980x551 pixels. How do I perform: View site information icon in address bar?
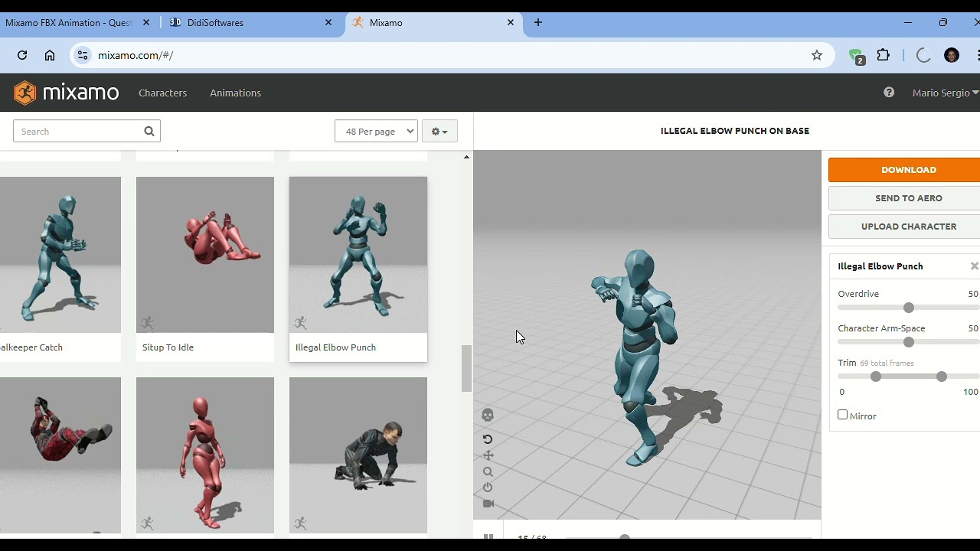click(83, 55)
